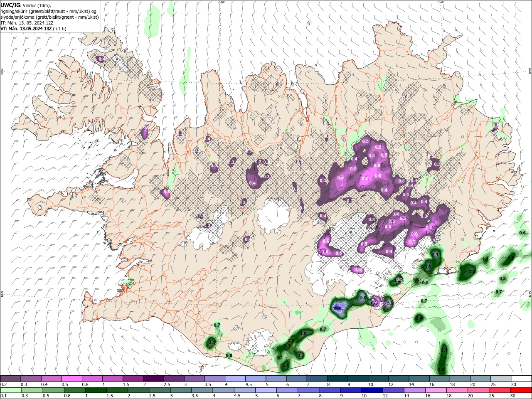Screen dimensions: 532x399
Task: Click upper legend row swatch labeled 3.5
Action: coord(215,379)
